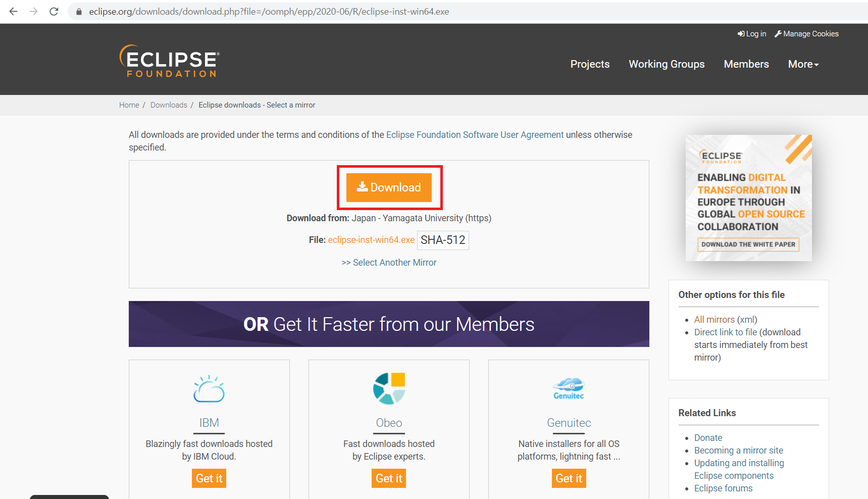Image resolution: width=868 pixels, height=499 pixels.
Task: Click the browser forward arrow
Action: [34, 11]
